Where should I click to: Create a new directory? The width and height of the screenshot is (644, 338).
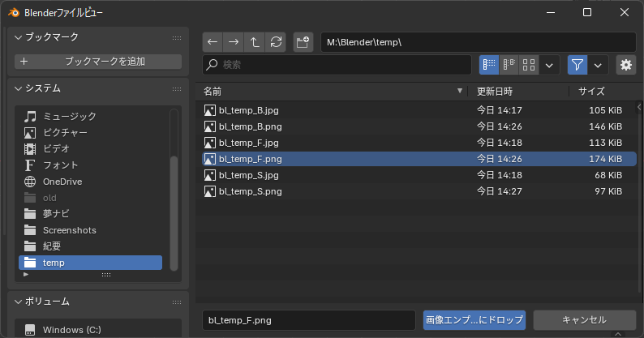point(303,41)
